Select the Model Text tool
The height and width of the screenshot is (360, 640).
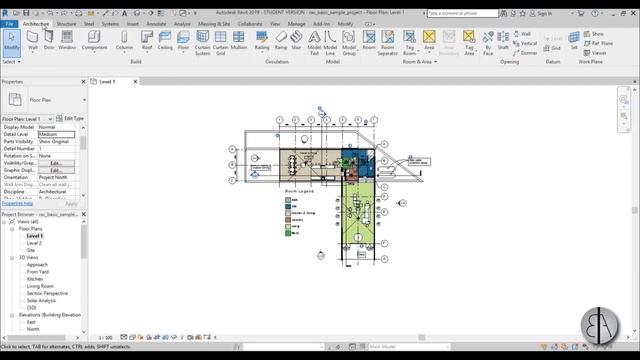pyautogui.click(x=314, y=42)
